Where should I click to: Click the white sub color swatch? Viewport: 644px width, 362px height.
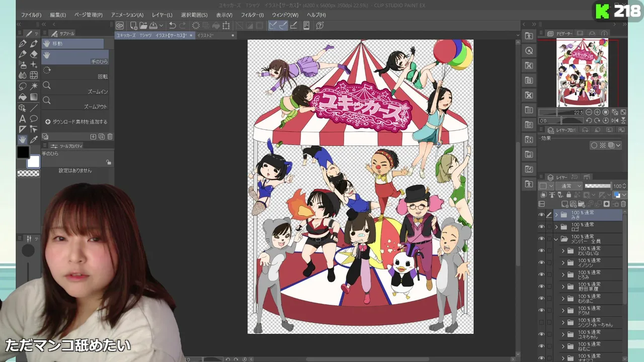click(x=33, y=162)
